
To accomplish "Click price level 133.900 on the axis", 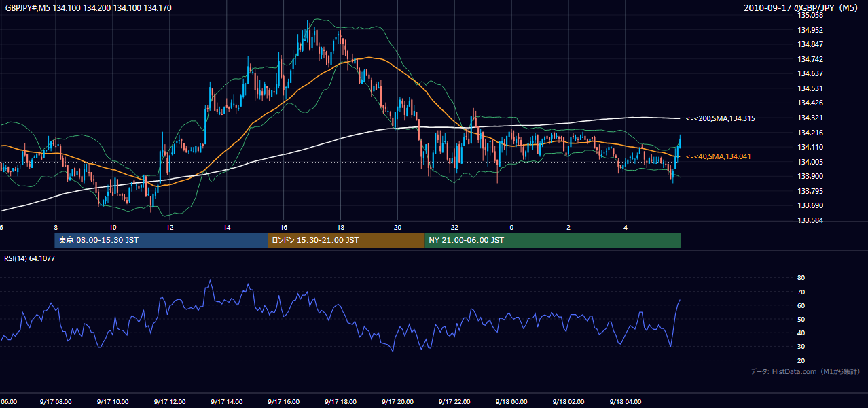I will tap(810, 176).
